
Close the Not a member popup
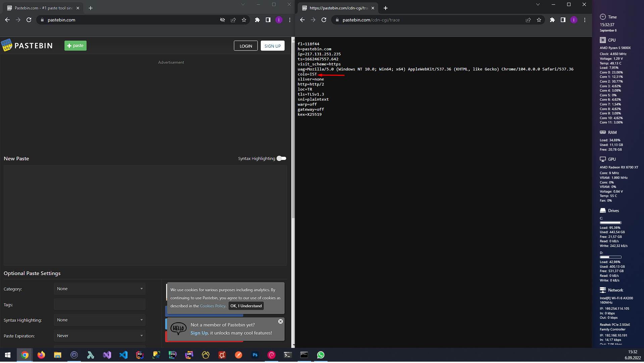281,321
